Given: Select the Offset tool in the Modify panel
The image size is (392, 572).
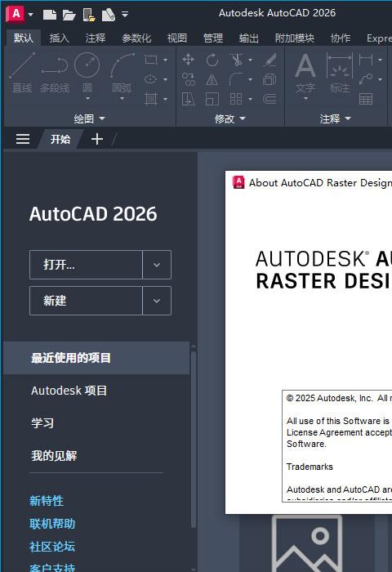Looking at the screenshot, I should tap(269, 99).
